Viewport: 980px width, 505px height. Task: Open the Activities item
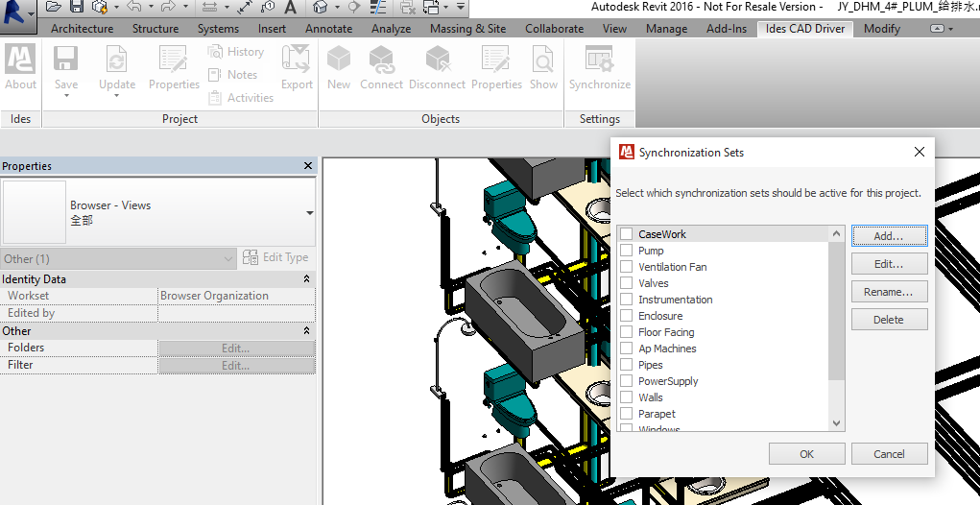241,98
